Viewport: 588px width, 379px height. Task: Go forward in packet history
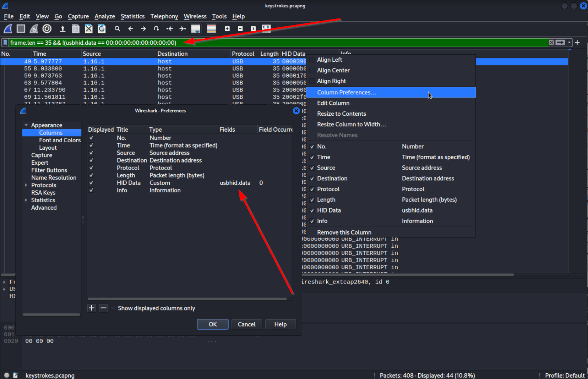pos(143,29)
